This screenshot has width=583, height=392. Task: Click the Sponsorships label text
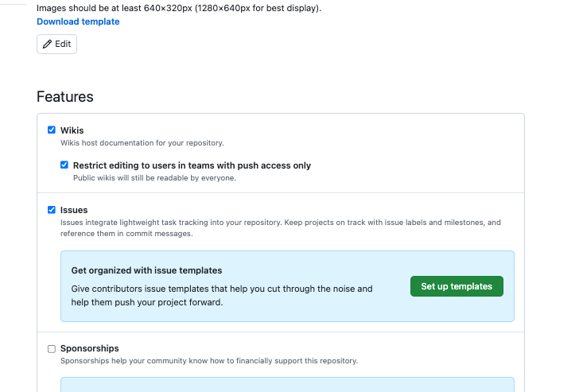pyautogui.click(x=90, y=348)
